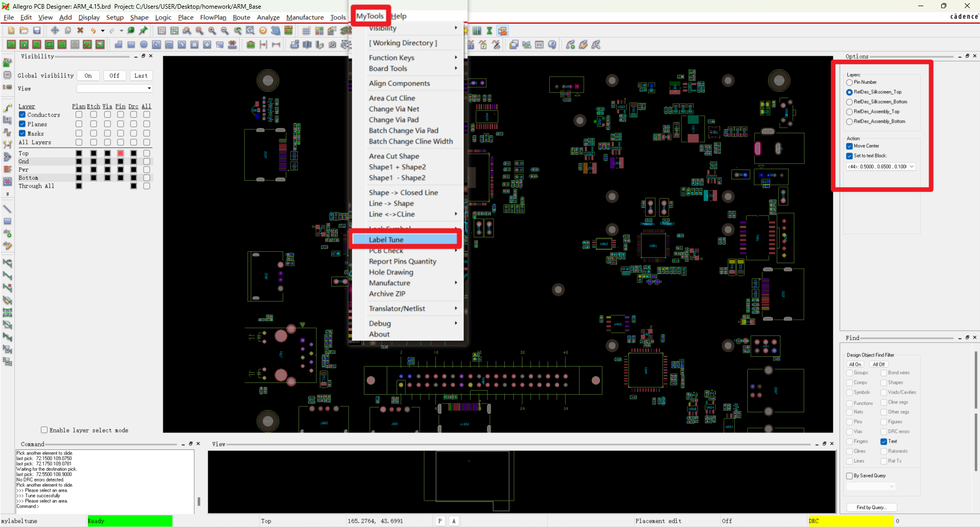Viewport: 980px width, 528px height.
Task: Click the Gnd layer Etch color swatch
Action: 93,161
